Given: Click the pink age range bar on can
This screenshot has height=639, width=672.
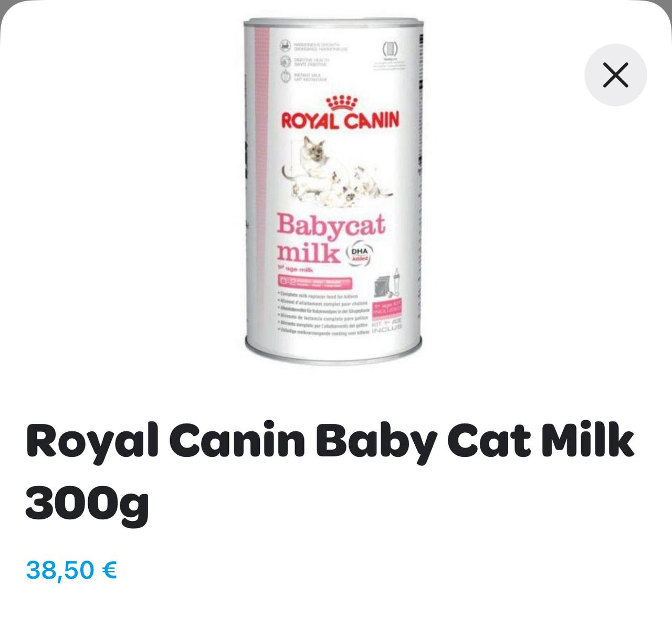Looking at the screenshot, I should point(316,282).
